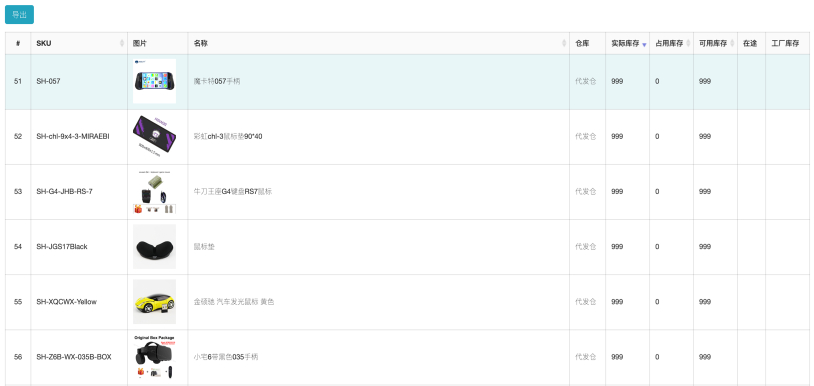Click product name 魔卡特057手柄

point(217,81)
